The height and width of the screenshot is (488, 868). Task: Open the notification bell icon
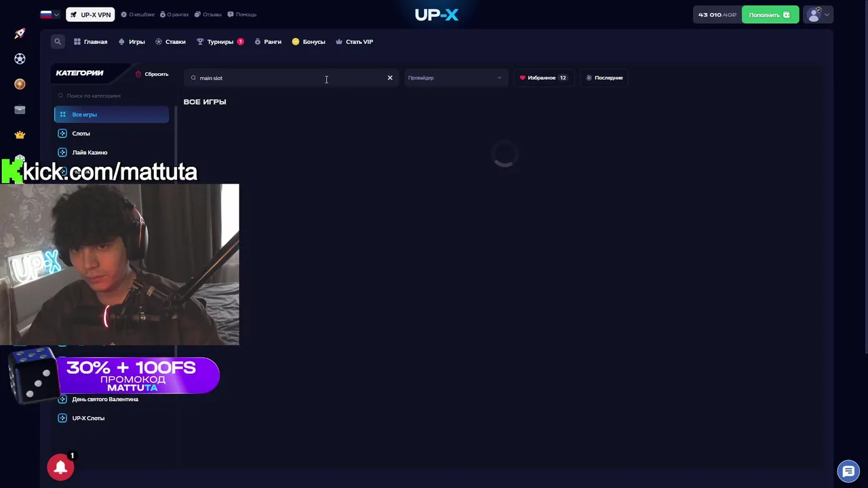click(60, 467)
